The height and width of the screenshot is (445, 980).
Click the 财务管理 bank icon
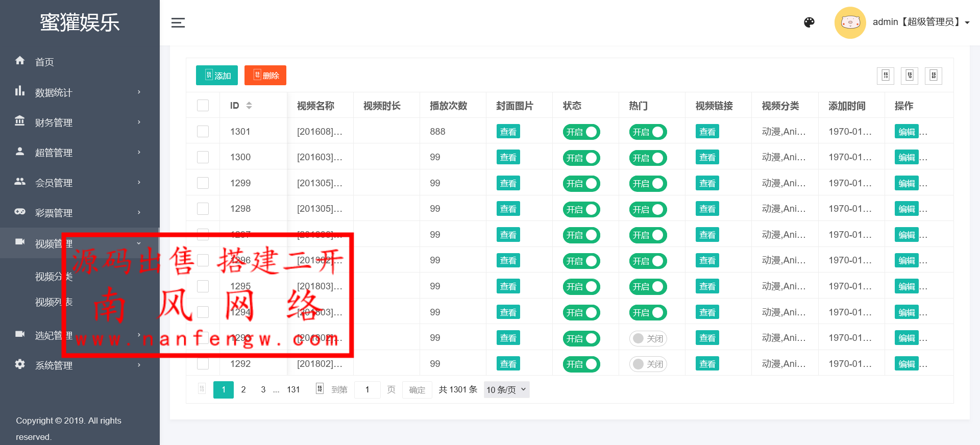click(20, 121)
